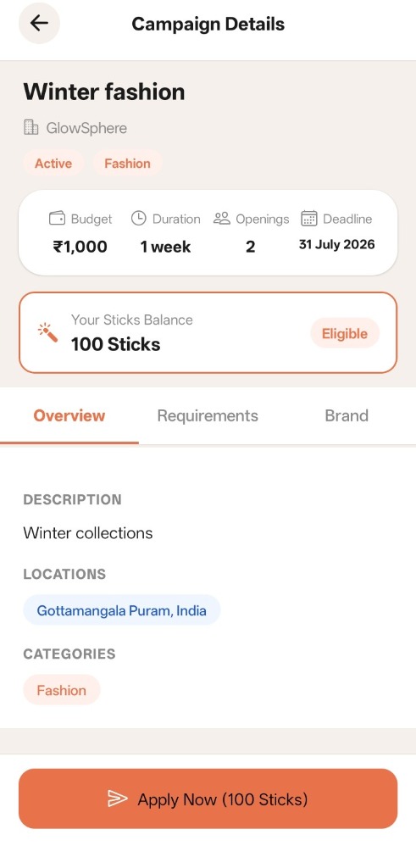Click the building icon beside GlowSphere
The image size is (416, 868).
31,128
